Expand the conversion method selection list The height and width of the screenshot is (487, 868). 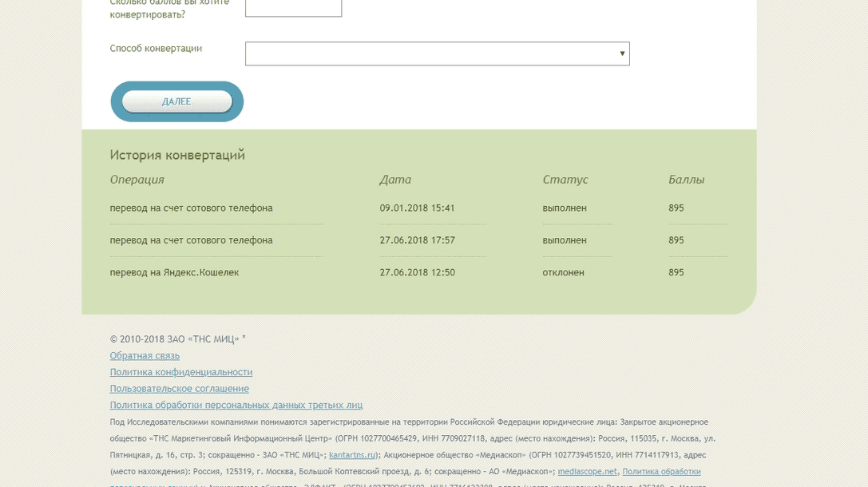(436, 53)
